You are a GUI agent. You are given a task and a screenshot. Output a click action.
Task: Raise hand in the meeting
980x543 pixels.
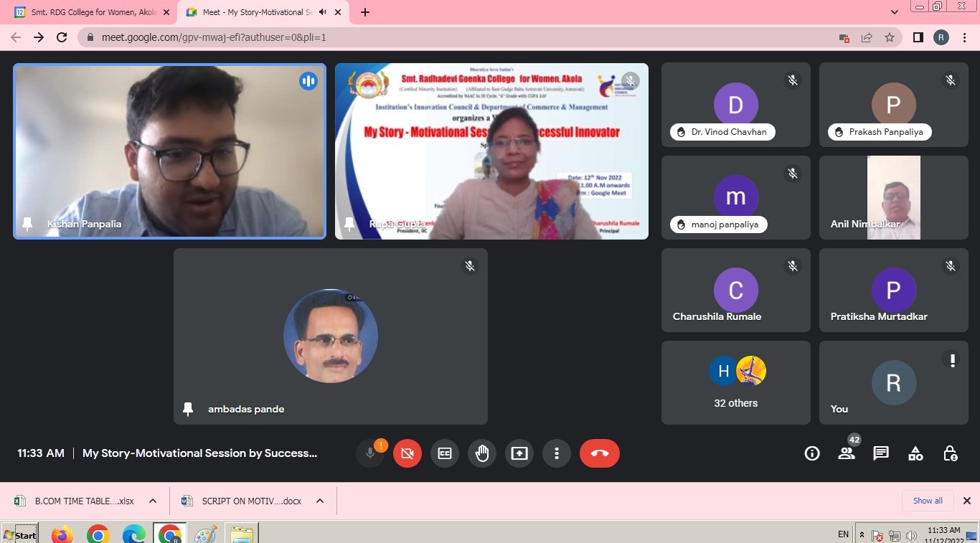tap(482, 453)
